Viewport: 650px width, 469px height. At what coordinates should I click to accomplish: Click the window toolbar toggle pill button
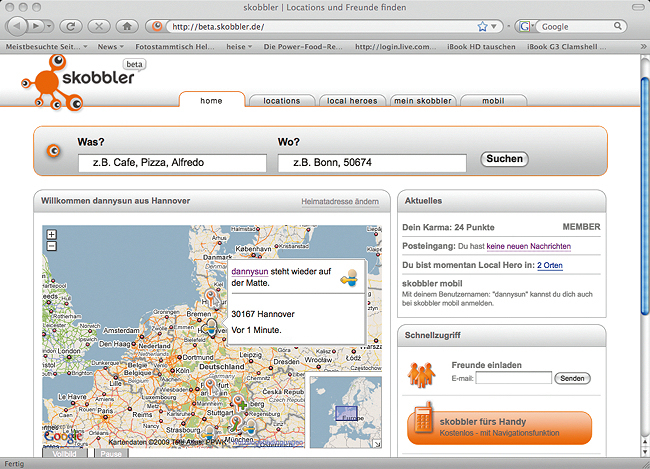(x=637, y=7)
